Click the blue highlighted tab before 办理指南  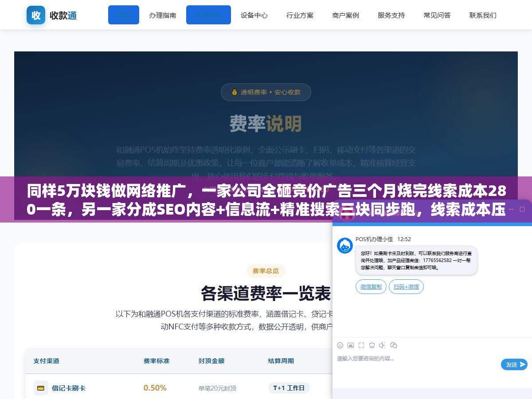point(124,15)
